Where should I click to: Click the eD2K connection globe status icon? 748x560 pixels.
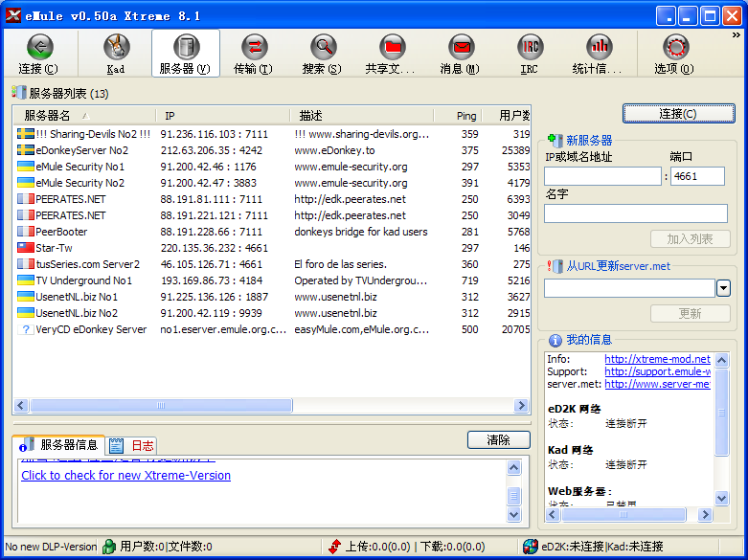tap(530, 547)
